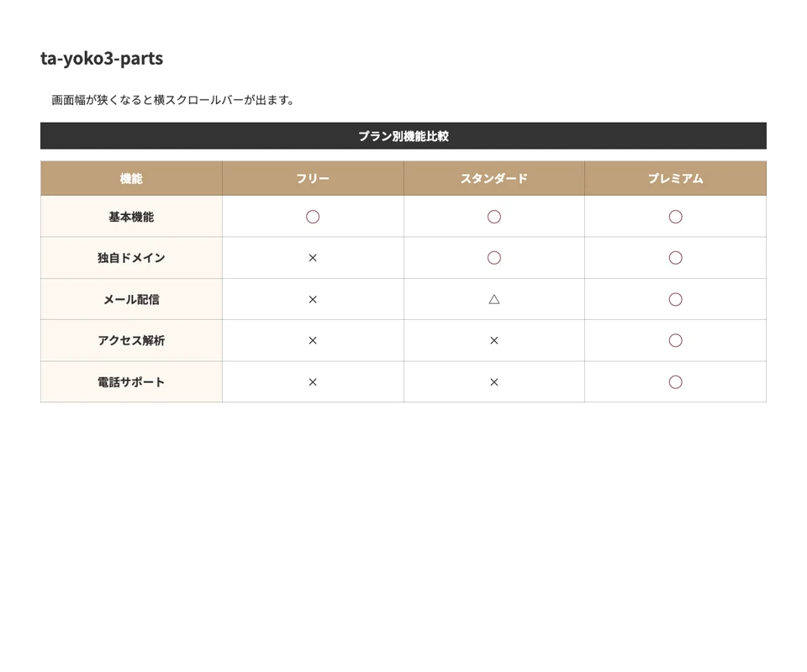
Task: Click the cross for 独自ドメイン under フリー
Action: 313,258
